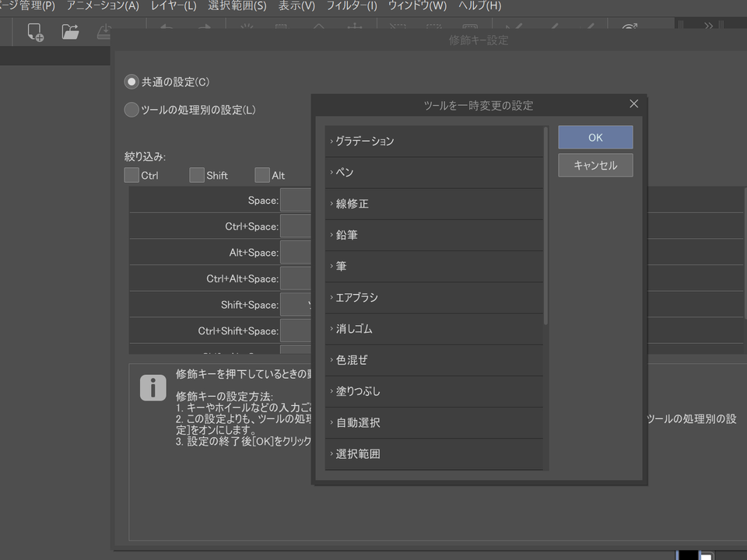
Task: Confirm with the OK button
Action: tap(595, 137)
